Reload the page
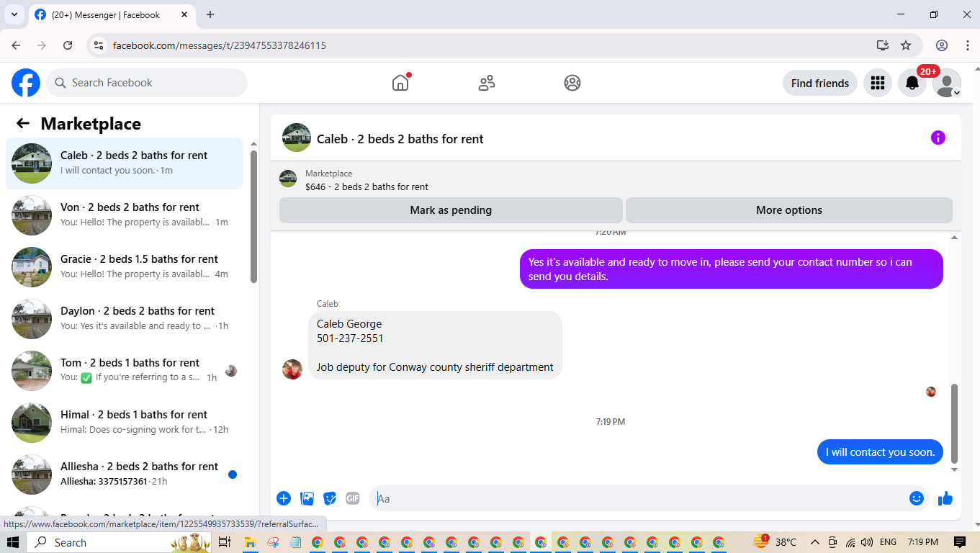This screenshot has height=553, width=980. tap(68, 45)
